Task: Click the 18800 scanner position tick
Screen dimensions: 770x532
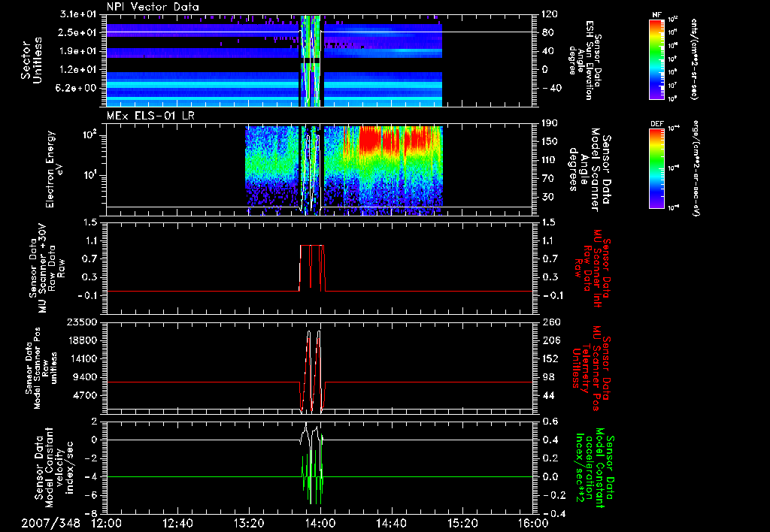Action: tap(83, 340)
